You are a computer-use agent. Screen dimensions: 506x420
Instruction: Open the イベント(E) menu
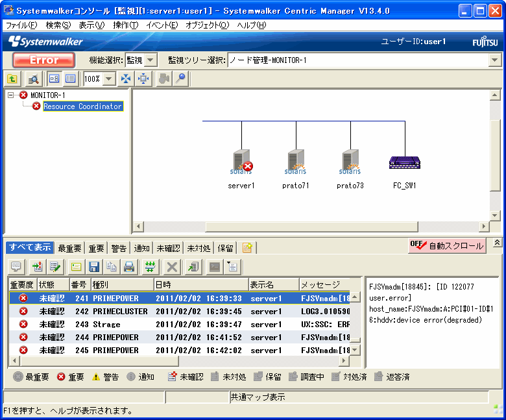click(x=162, y=25)
